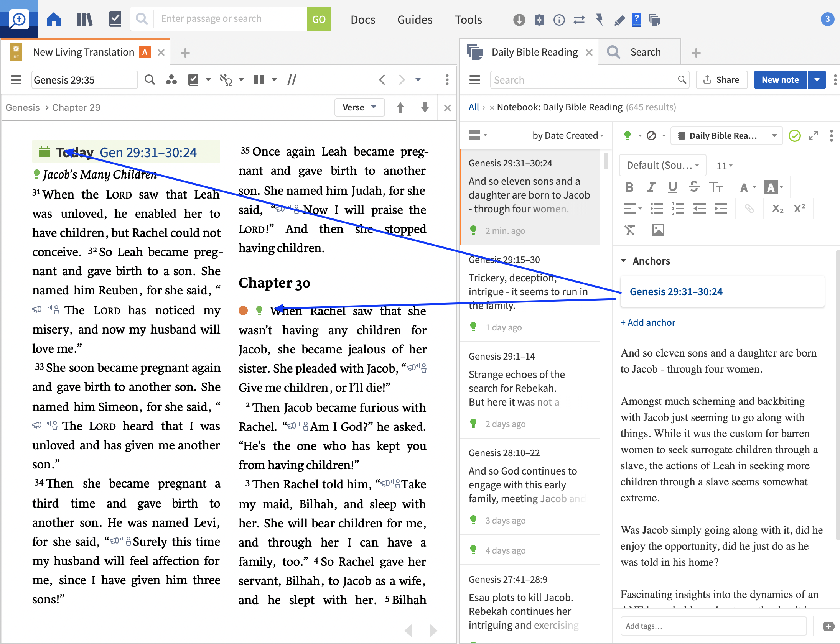Click the insert link icon in editor

(x=749, y=209)
